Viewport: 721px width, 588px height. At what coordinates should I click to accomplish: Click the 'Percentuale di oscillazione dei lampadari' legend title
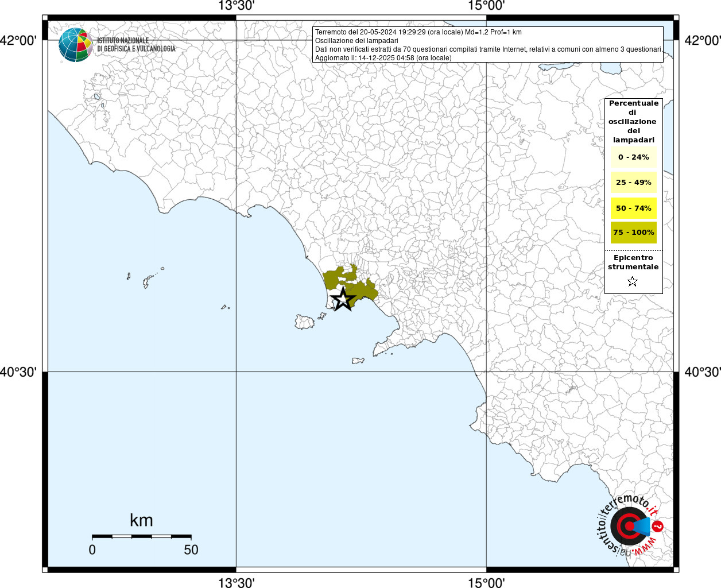point(633,122)
